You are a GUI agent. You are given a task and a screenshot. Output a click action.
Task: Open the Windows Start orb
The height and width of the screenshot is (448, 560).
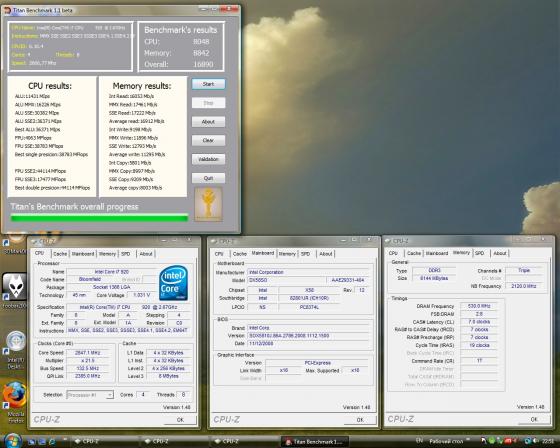[12, 441]
